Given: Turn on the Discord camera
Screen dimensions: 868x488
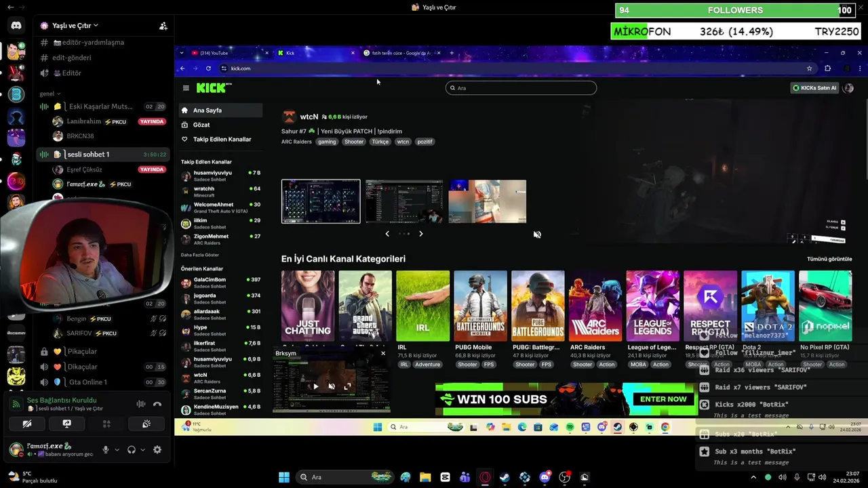Looking at the screenshot, I should tap(27, 424).
